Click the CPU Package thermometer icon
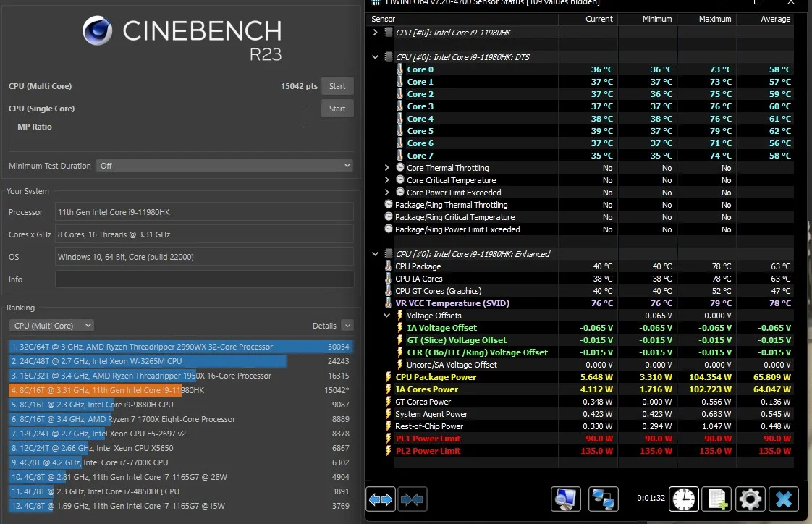Viewport: 812px width, 524px height. coord(389,266)
